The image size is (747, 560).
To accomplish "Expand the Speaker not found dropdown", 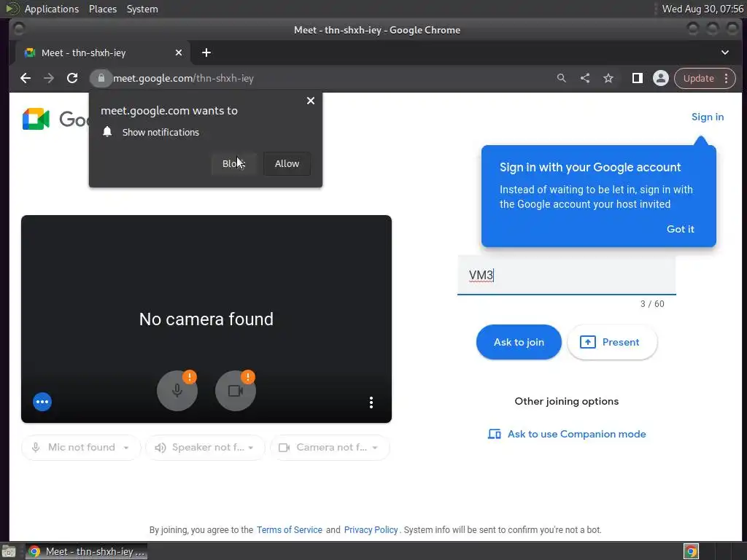I will tap(205, 447).
